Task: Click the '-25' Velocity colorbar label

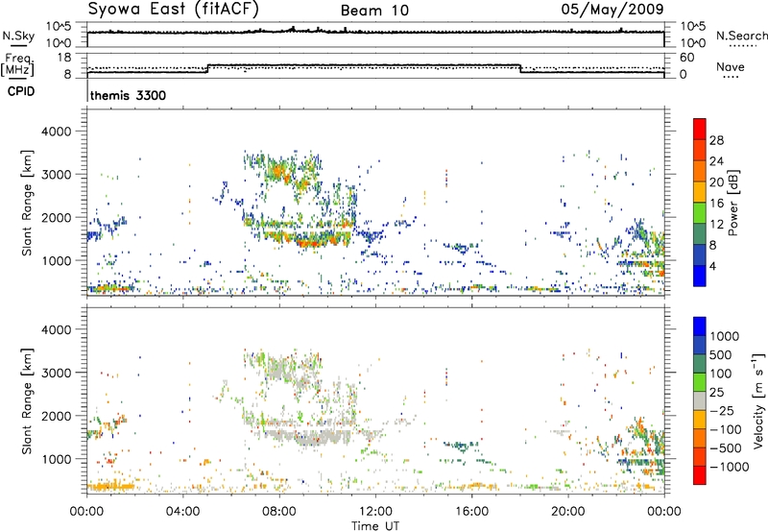Action: (x=721, y=411)
